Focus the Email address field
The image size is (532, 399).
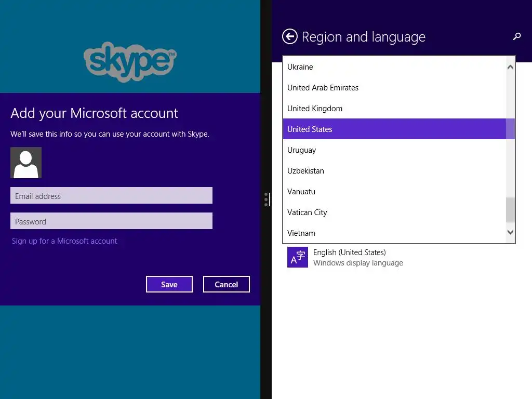pos(111,195)
